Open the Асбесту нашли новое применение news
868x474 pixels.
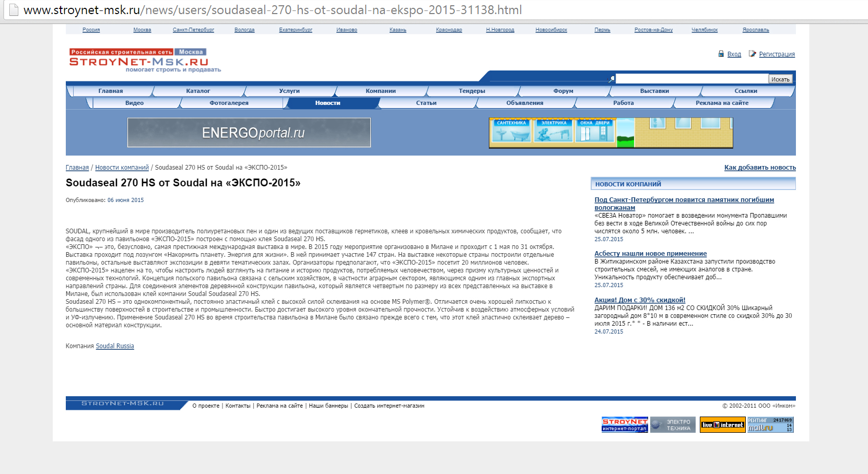pyautogui.click(x=651, y=254)
